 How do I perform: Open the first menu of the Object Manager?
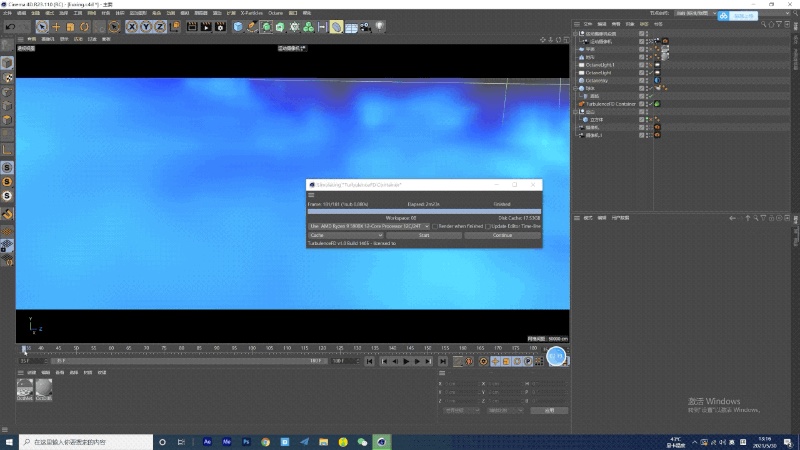point(588,24)
